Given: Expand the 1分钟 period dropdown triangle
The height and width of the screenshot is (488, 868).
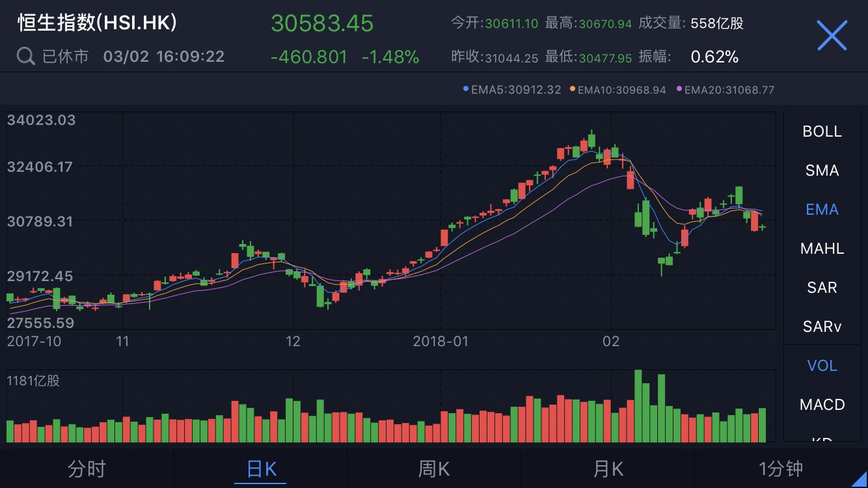Looking at the screenshot, I should pos(859,479).
